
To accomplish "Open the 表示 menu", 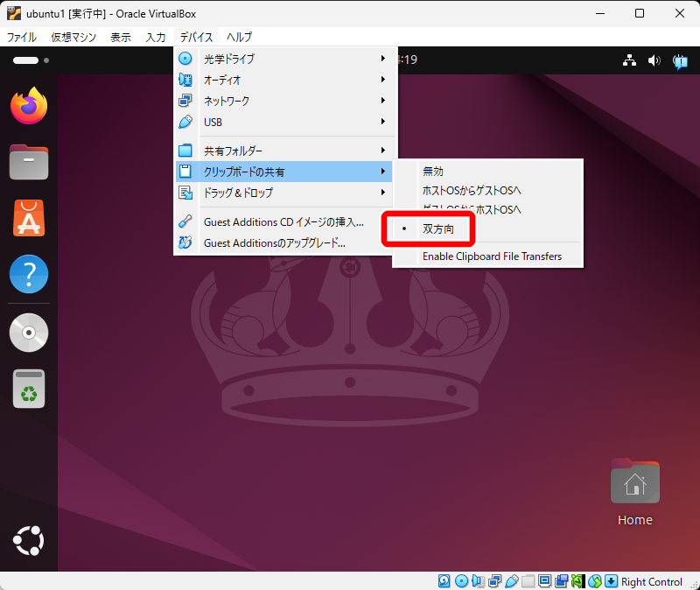I will (x=121, y=37).
